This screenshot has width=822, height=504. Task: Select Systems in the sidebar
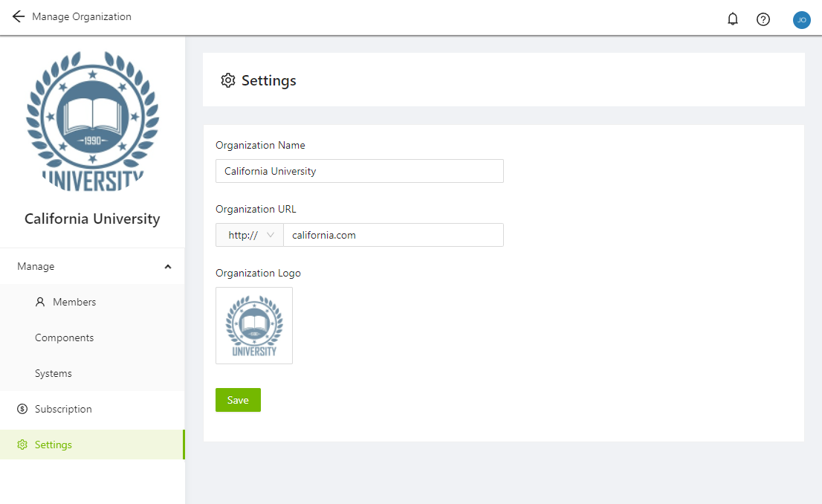pyautogui.click(x=54, y=373)
